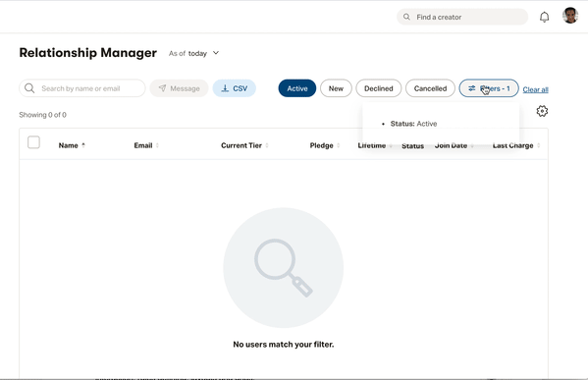Click the Find a creator search box
The height and width of the screenshot is (380, 588).
tap(462, 17)
